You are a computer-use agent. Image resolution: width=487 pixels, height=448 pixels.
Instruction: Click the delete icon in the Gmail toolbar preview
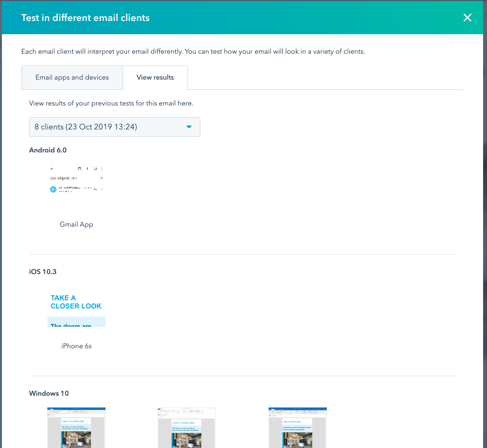(87, 169)
